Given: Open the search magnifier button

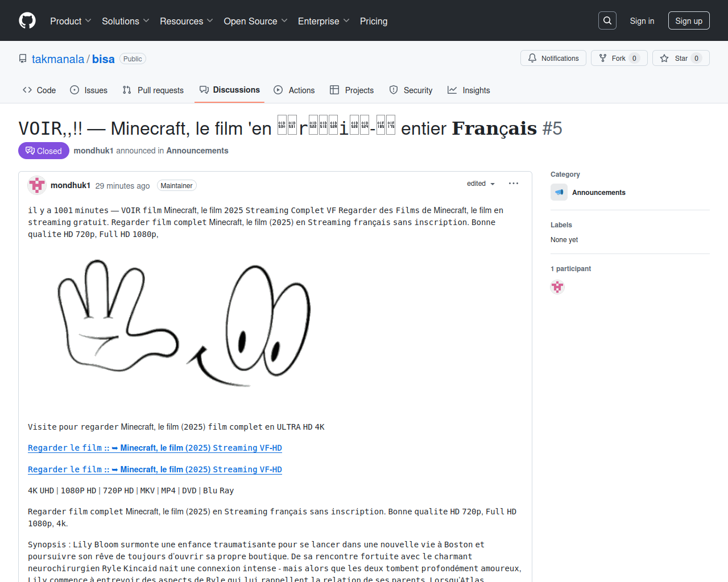Looking at the screenshot, I should [x=607, y=20].
